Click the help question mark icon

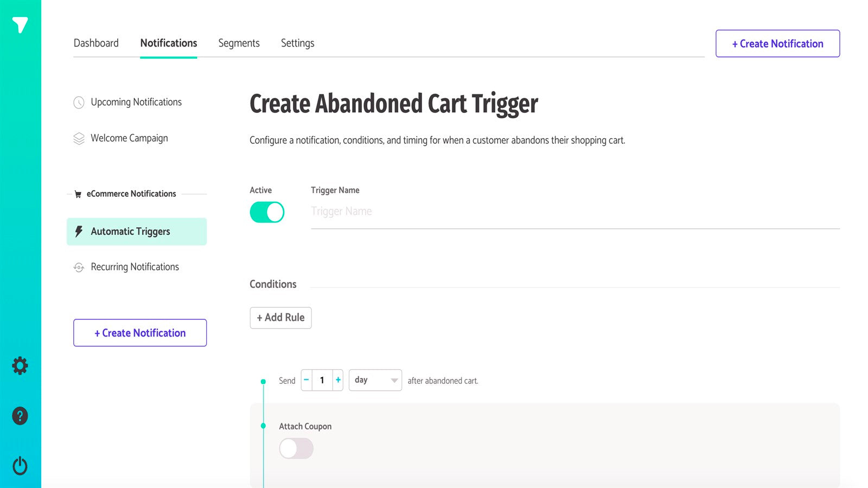20,416
